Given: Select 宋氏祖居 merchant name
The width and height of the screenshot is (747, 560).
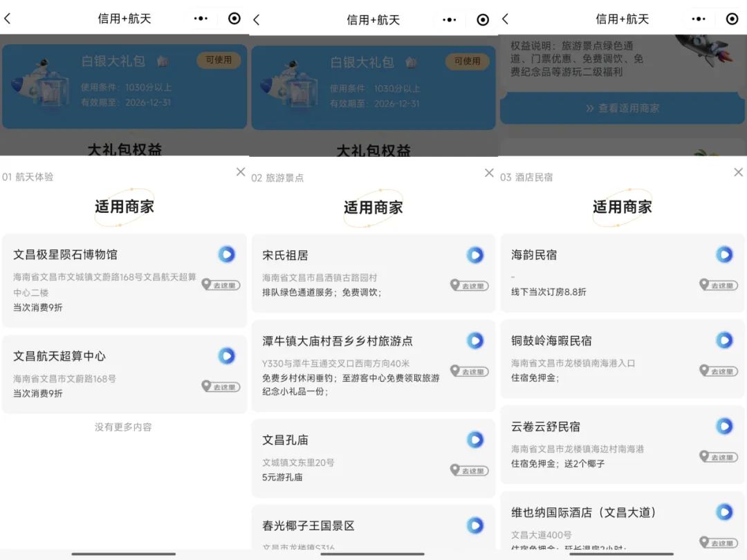Looking at the screenshot, I should 286,255.
